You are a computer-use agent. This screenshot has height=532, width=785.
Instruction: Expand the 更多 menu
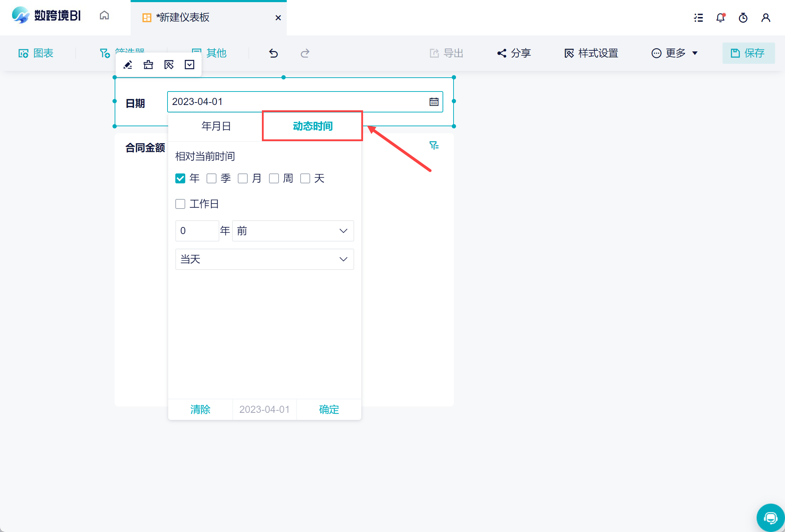(x=675, y=53)
